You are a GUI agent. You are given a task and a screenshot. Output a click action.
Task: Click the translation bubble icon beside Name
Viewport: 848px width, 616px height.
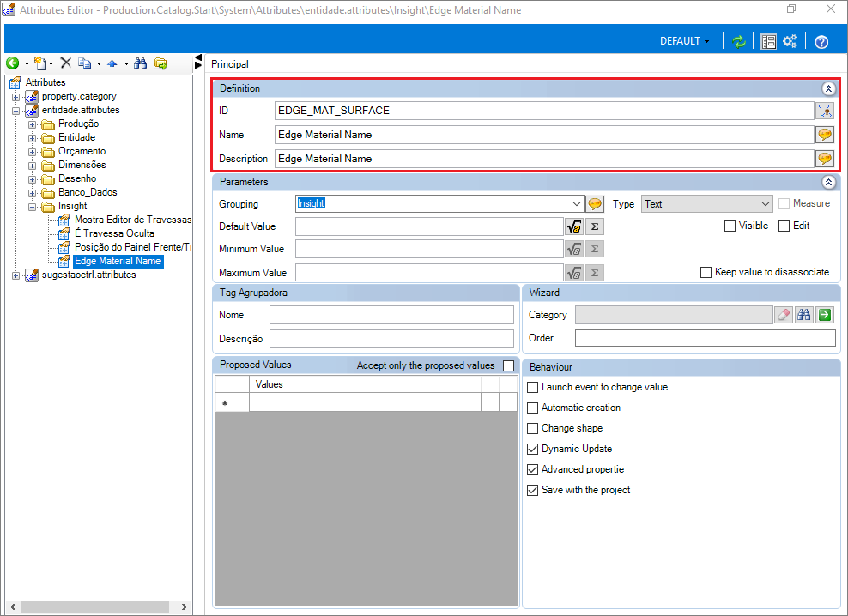[x=825, y=135]
